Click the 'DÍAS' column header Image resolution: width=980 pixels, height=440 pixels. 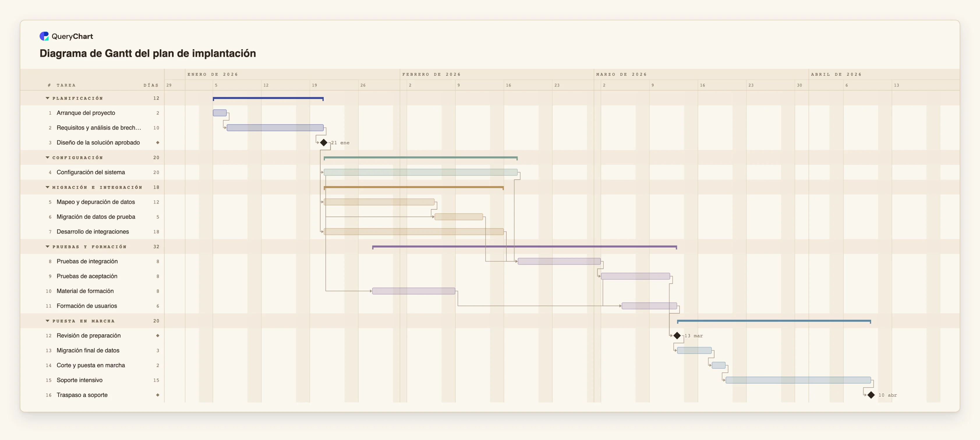click(151, 85)
